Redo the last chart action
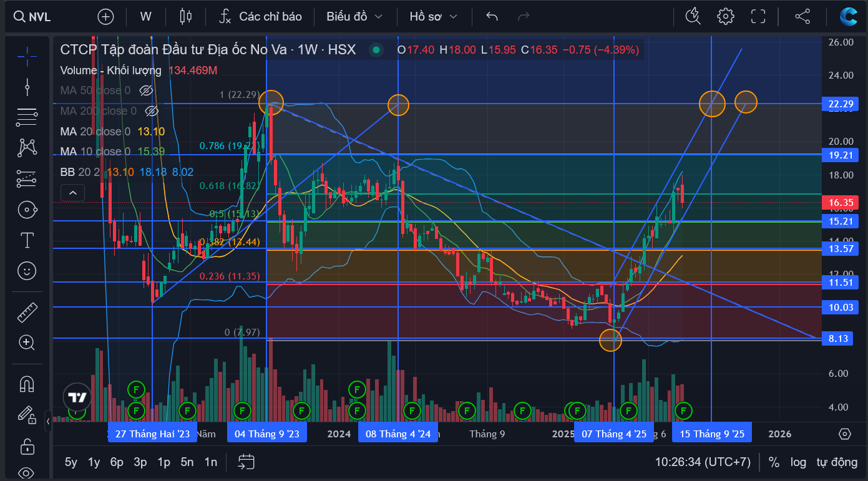 click(524, 17)
